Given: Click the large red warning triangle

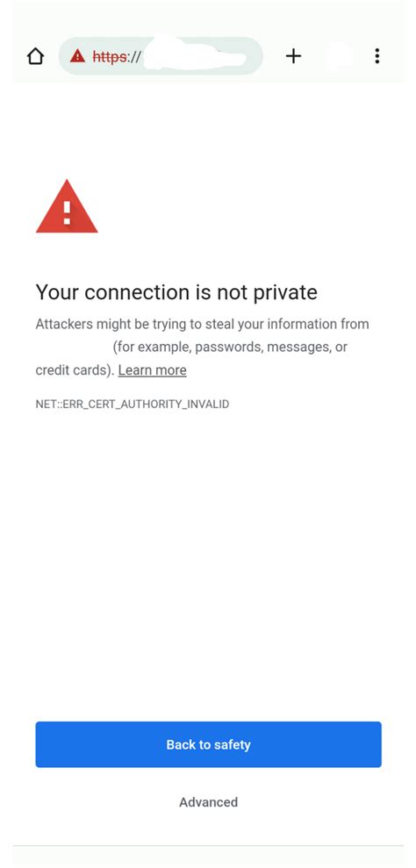Looking at the screenshot, I should [67, 206].
